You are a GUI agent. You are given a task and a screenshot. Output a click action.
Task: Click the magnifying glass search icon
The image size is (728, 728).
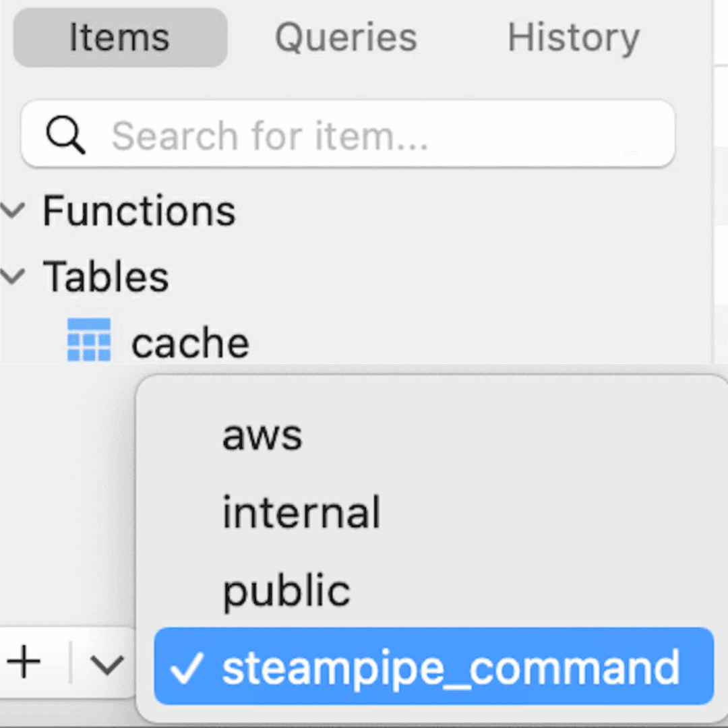[65, 135]
